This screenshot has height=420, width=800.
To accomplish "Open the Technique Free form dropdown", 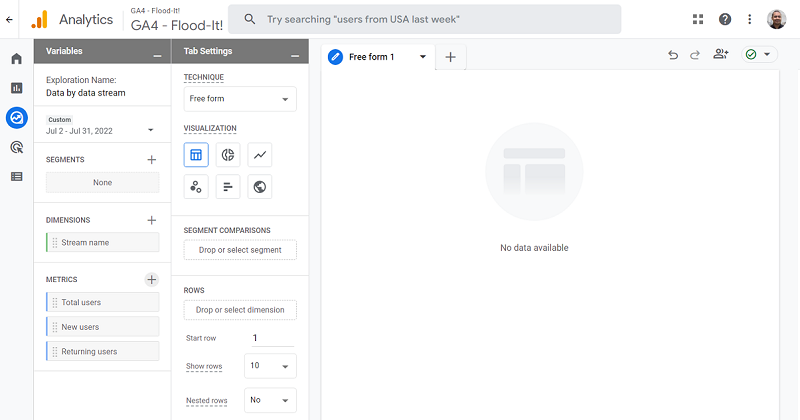I will pos(240,99).
